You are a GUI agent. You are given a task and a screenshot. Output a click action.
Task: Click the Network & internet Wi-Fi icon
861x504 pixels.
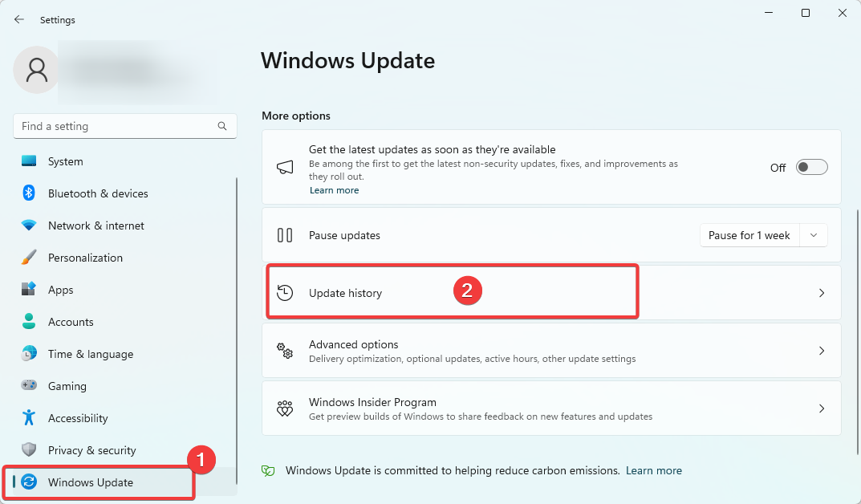[x=29, y=226]
